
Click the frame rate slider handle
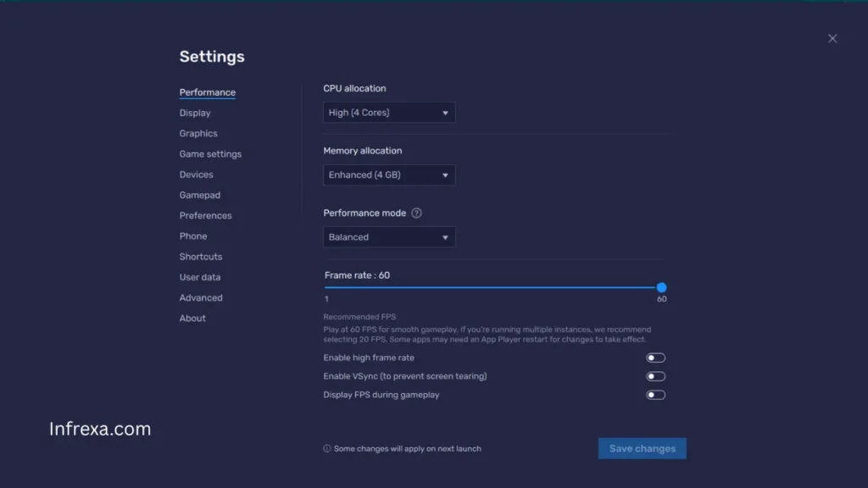(x=662, y=287)
